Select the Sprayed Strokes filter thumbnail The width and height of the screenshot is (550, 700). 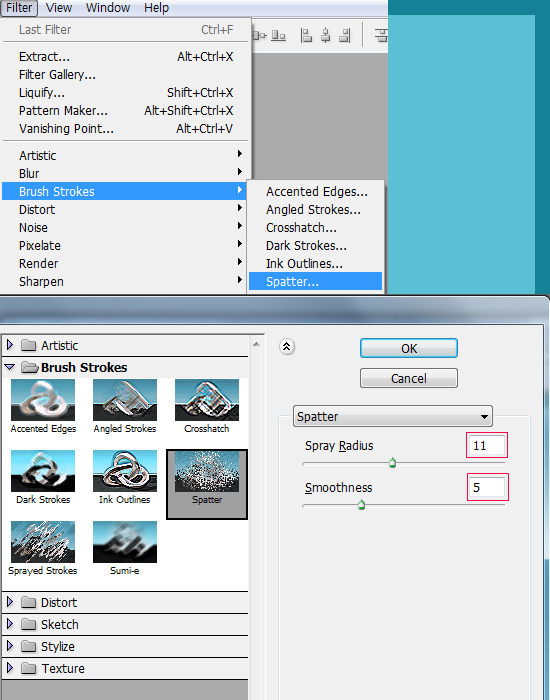43,542
